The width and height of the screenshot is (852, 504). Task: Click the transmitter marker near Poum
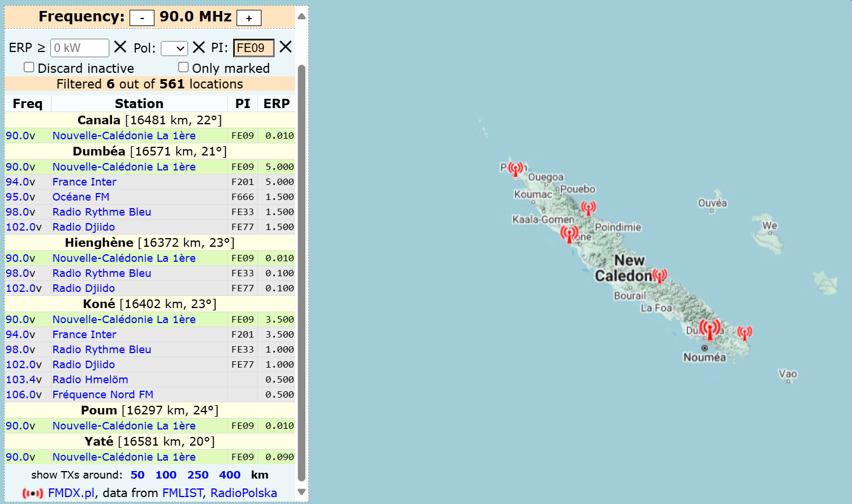click(x=515, y=169)
